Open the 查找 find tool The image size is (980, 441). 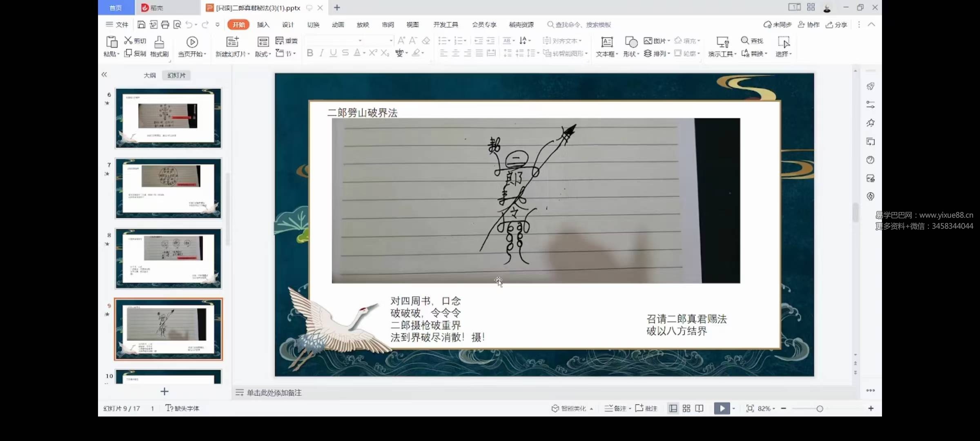click(753, 40)
